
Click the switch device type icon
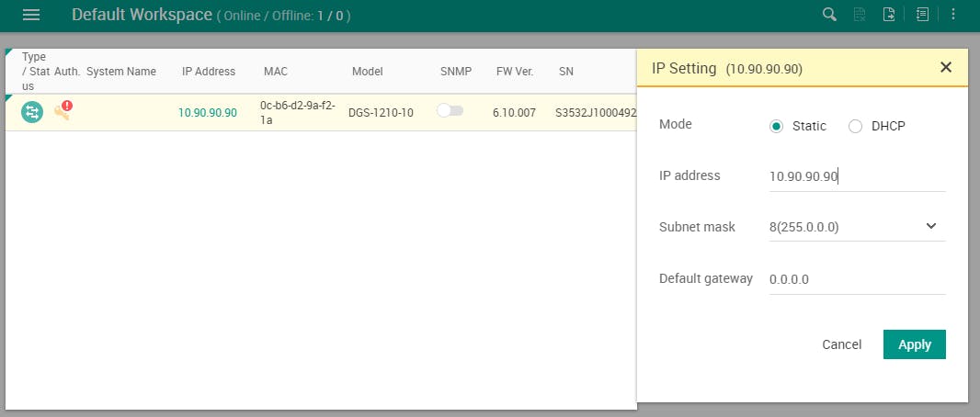pos(32,112)
